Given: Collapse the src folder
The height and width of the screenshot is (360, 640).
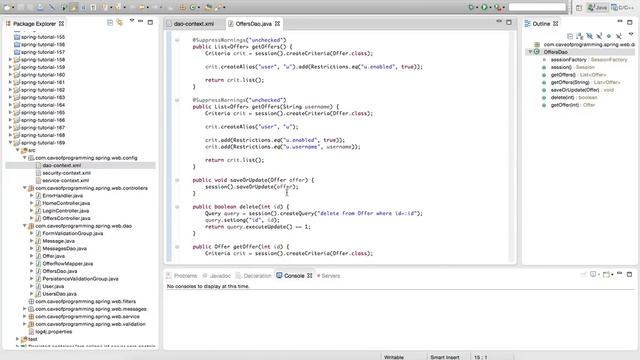Looking at the screenshot, I should (18, 150).
